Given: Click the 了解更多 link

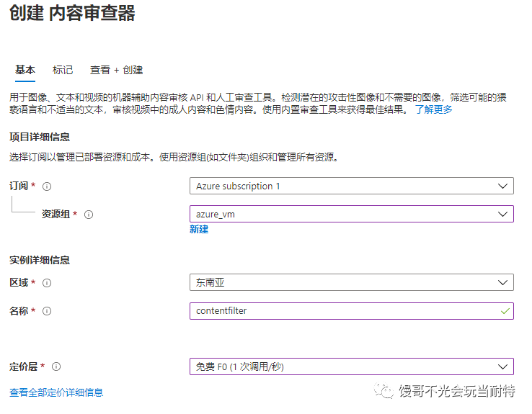Looking at the screenshot, I should [x=434, y=109].
